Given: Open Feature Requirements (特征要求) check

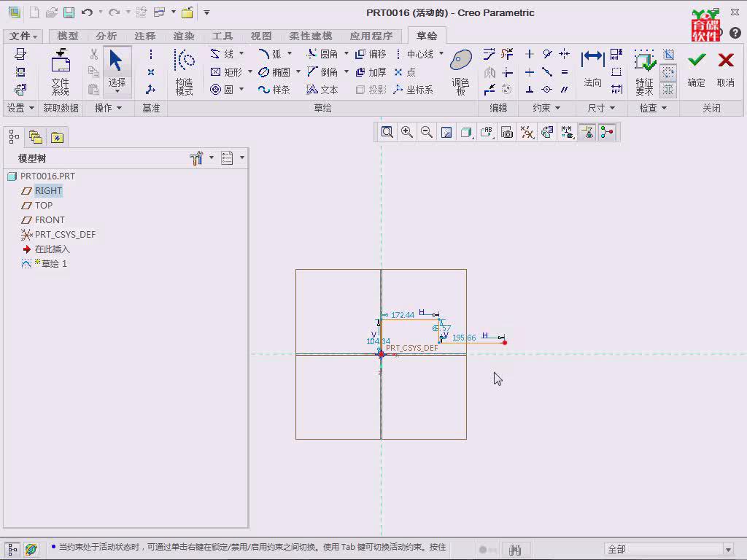Looking at the screenshot, I should coord(645,72).
